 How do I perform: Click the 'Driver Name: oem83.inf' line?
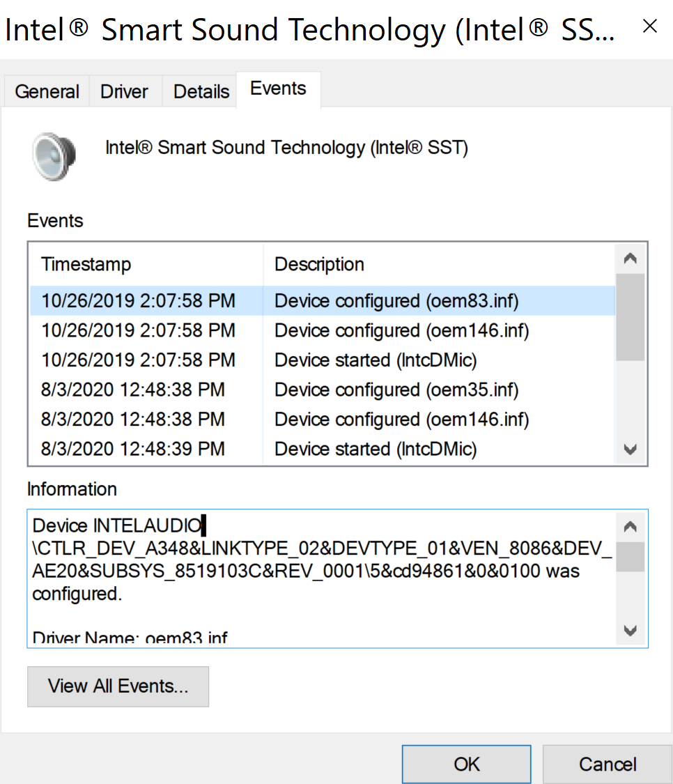(x=130, y=638)
